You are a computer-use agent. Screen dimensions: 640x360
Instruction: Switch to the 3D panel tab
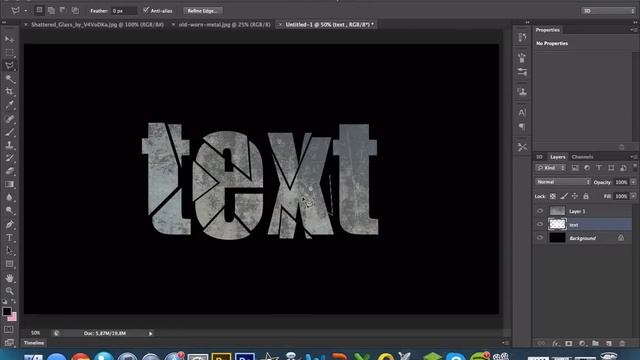click(539, 157)
